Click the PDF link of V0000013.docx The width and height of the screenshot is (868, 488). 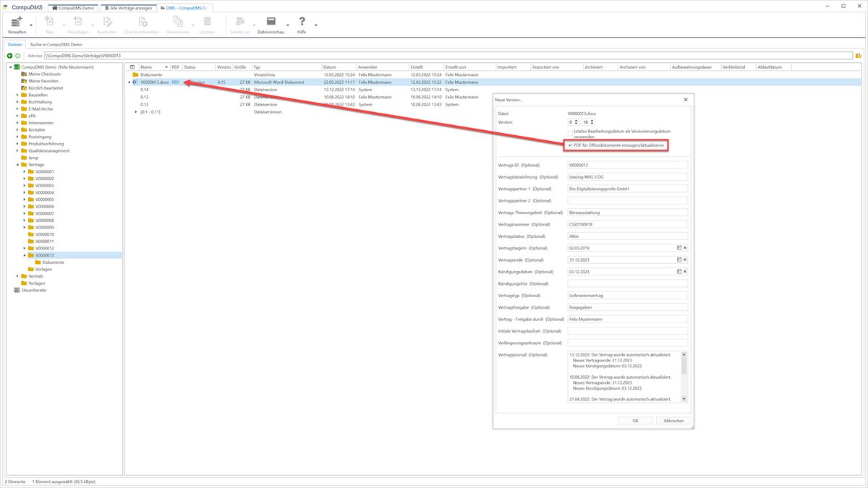click(x=175, y=82)
